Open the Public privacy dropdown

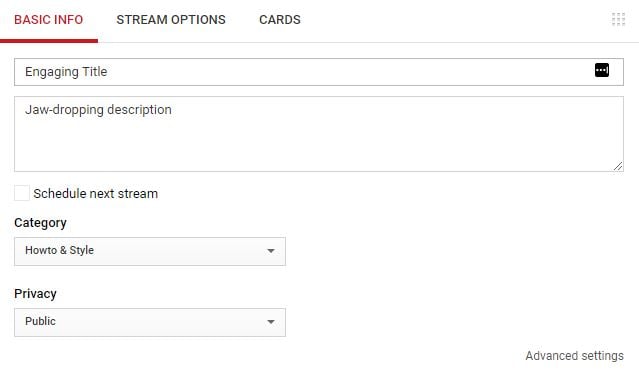click(150, 322)
